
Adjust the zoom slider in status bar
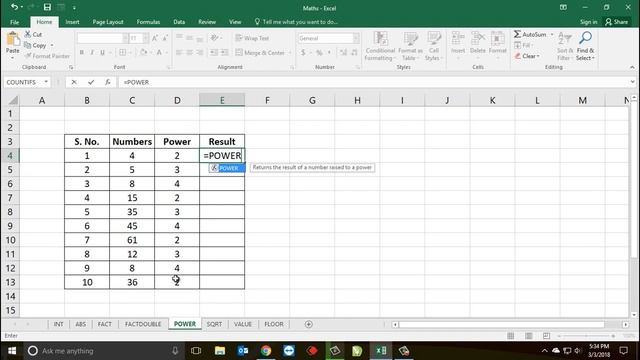click(586, 336)
